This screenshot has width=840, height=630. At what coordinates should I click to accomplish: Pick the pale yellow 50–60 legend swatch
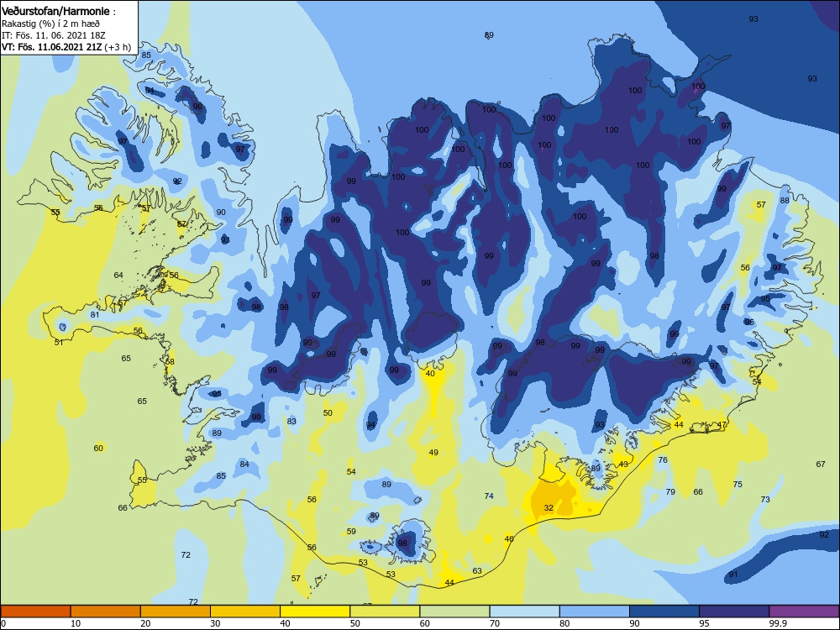tap(385, 612)
